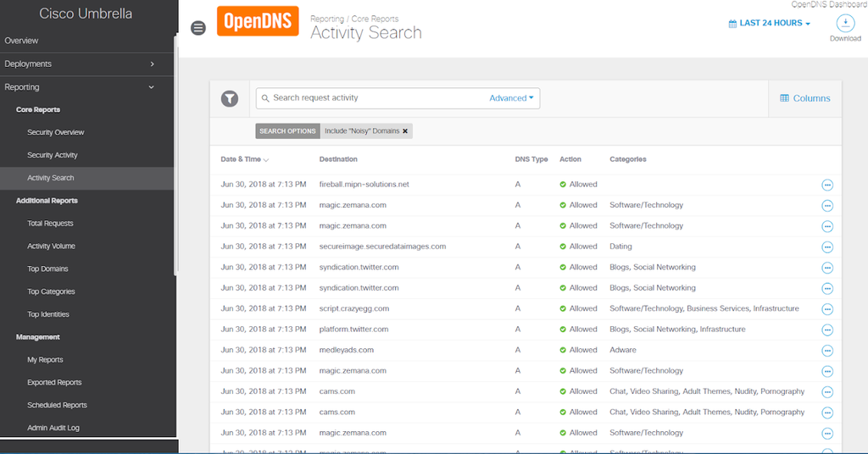This screenshot has height=454, width=868.
Task: Open the filter funnel icon
Action: pyautogui.click(x=230, y=98)
